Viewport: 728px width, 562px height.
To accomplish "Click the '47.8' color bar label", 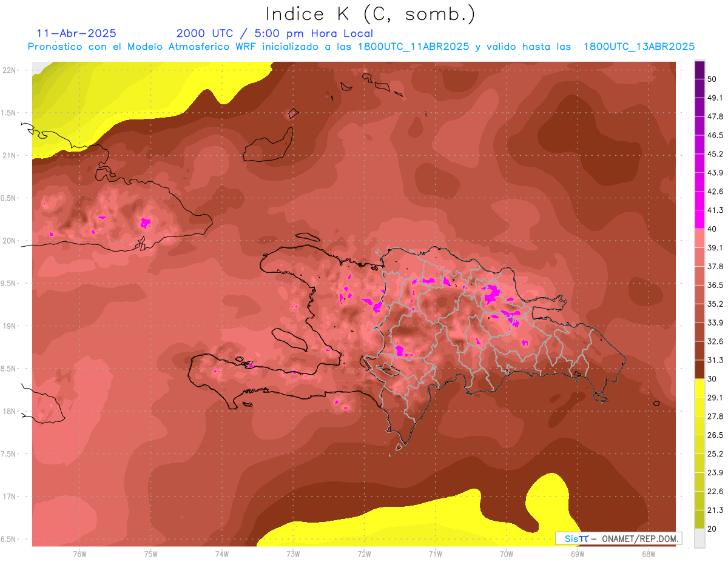I will pos(715,116).
